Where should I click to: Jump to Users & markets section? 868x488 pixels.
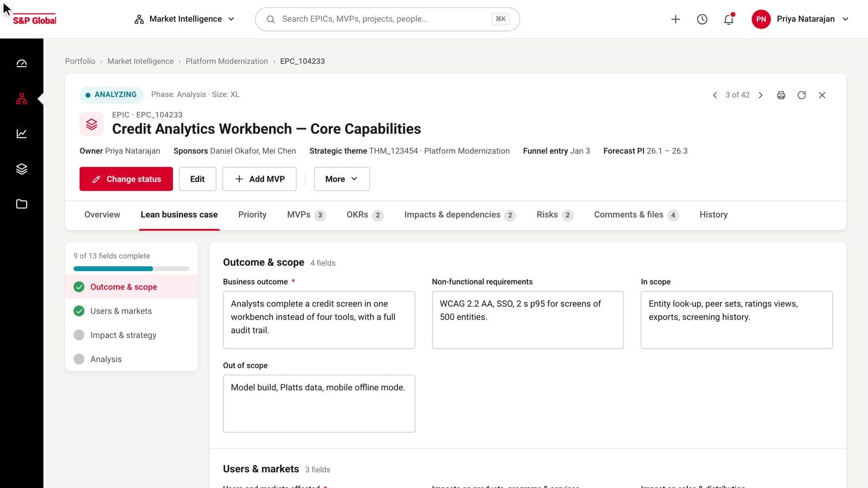point(131,311)
